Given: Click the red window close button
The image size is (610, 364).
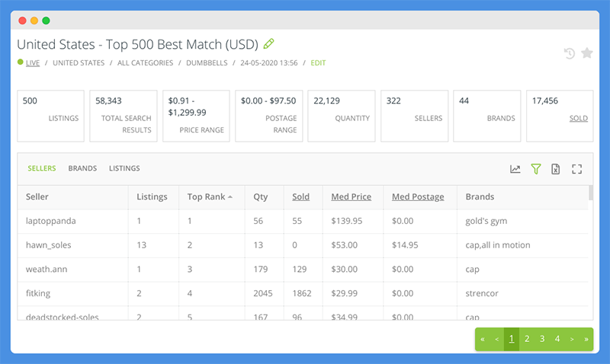Looking at the screenshot, I should [x=23, y=21].
